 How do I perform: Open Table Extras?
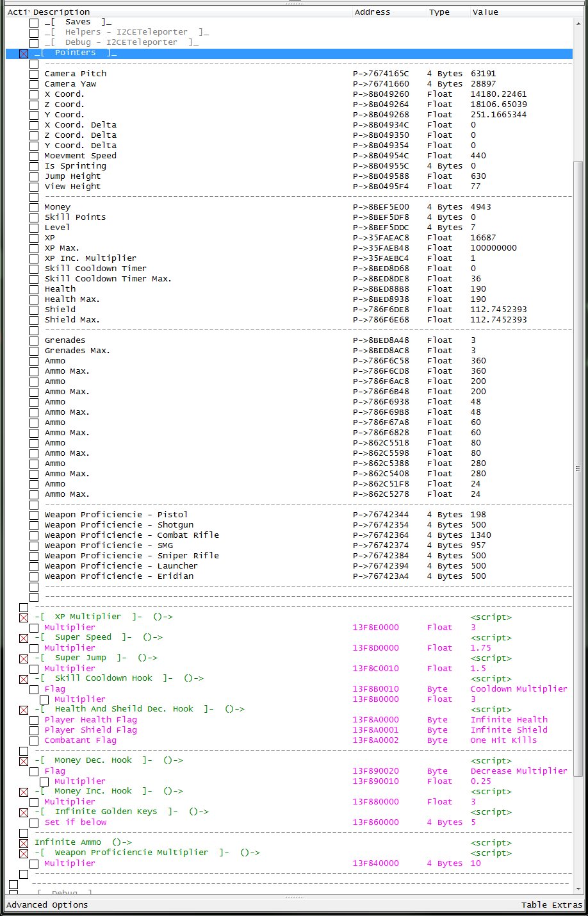coord(551,905)
